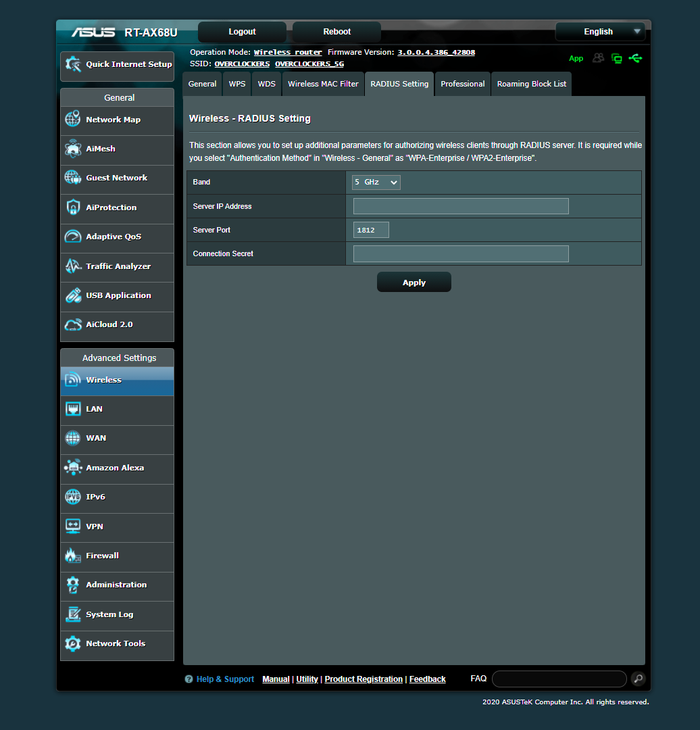Open the firmware version 3.0.0.4.386_42808 link

[436, 52]
